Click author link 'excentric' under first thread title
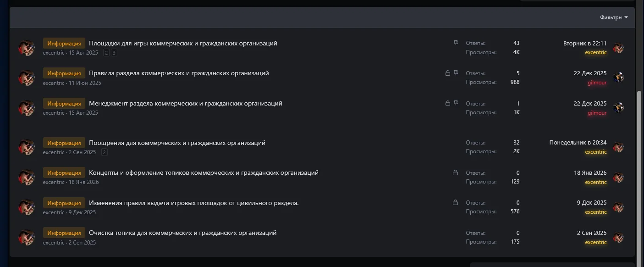This screenshot has height=267, width=644. [x=54, y=52]
